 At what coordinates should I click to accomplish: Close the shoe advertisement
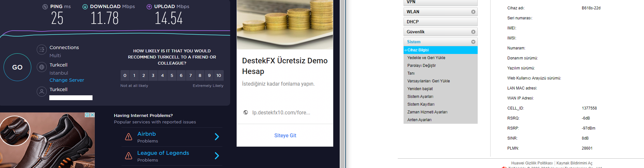(x=92, y=115)
